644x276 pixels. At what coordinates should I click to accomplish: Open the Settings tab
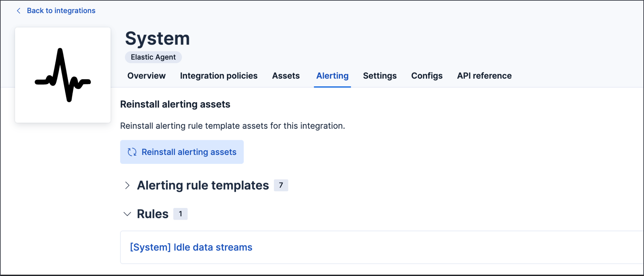click(x=380, y=76)
